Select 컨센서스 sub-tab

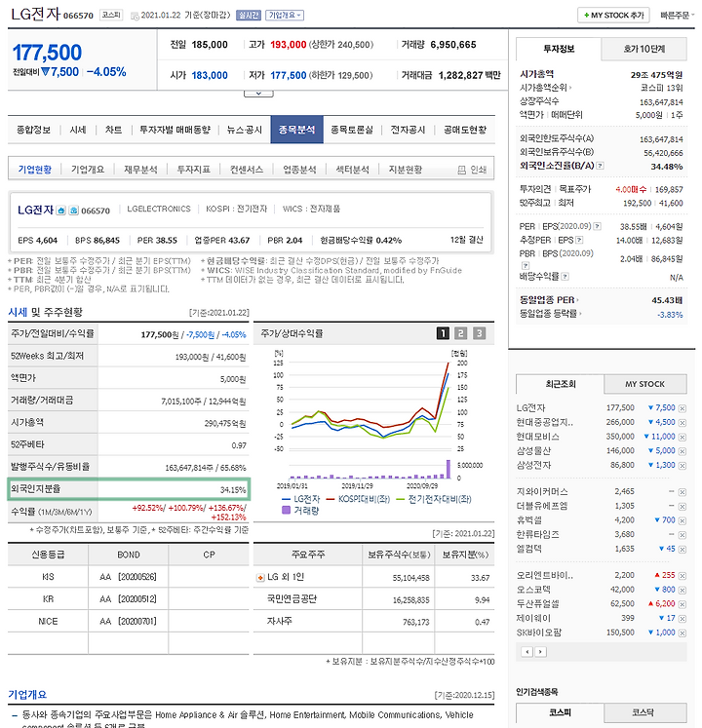[x=247, y=170]
